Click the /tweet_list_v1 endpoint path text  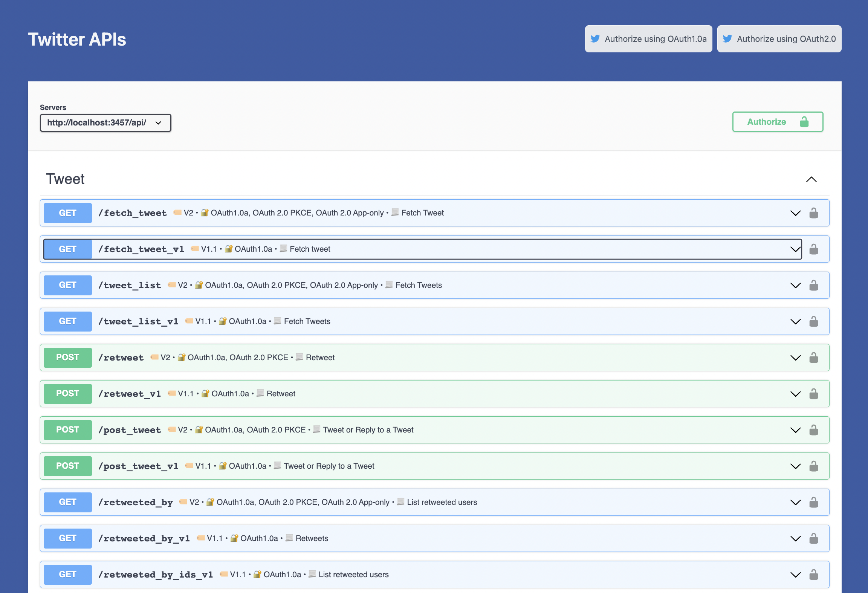point(139,321)
